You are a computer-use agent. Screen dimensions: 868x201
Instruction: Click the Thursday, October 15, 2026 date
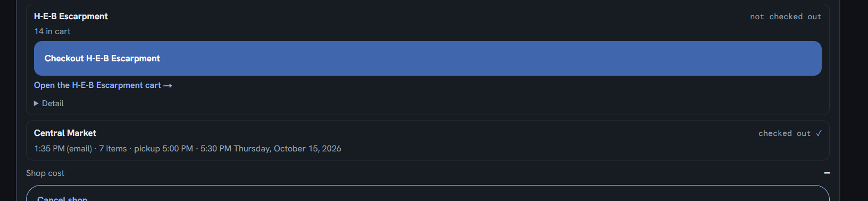point(287,149)
